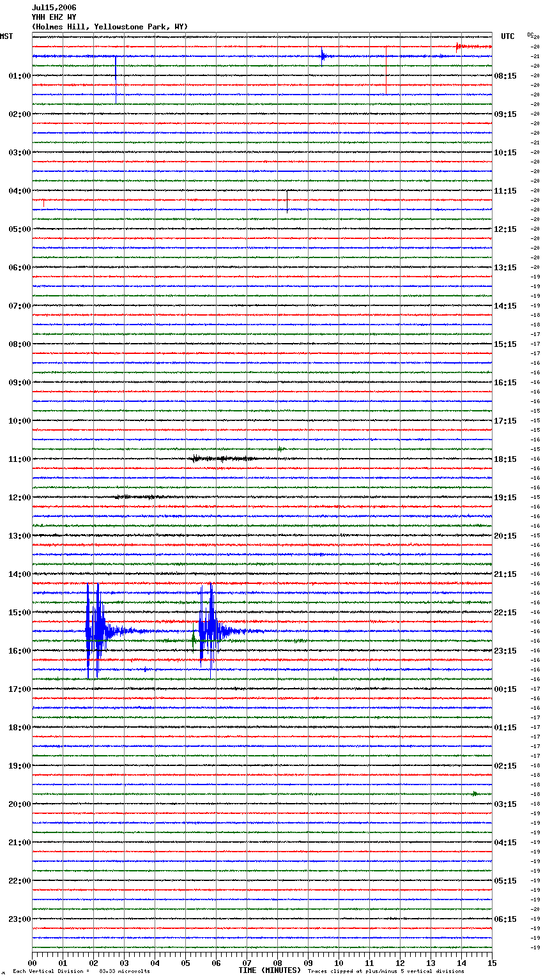Select the 23:00 MST time label

pyautogui.click(x=20, y=919)
